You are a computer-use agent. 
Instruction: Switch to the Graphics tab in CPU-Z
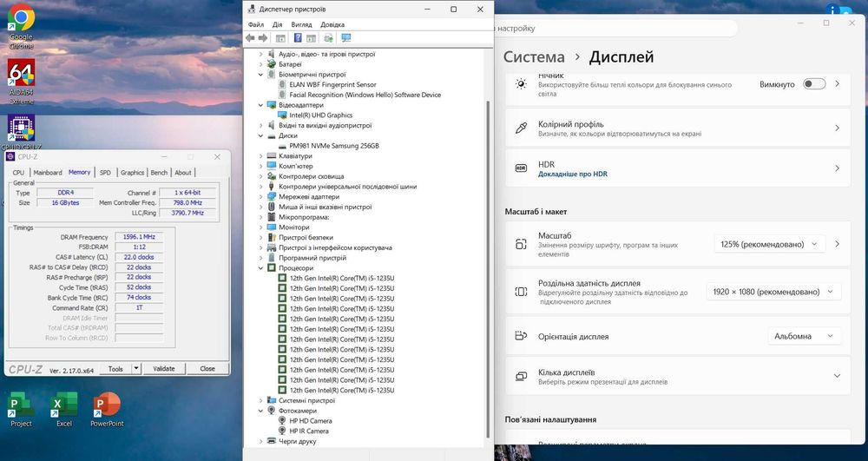click(x=132, y=173)
